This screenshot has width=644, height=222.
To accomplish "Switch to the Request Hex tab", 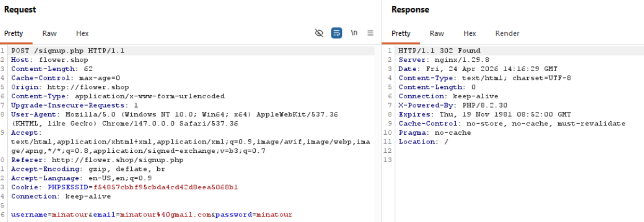I will tap(82, 33).
